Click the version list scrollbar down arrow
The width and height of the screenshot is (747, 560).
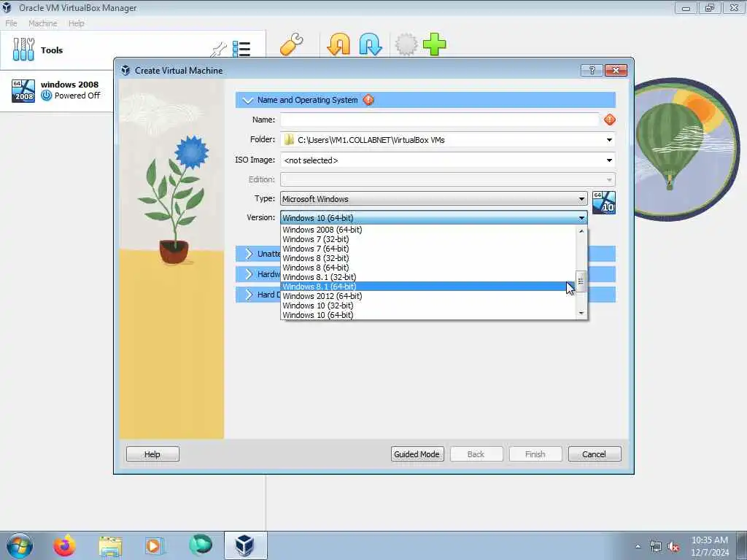(581, 313)
